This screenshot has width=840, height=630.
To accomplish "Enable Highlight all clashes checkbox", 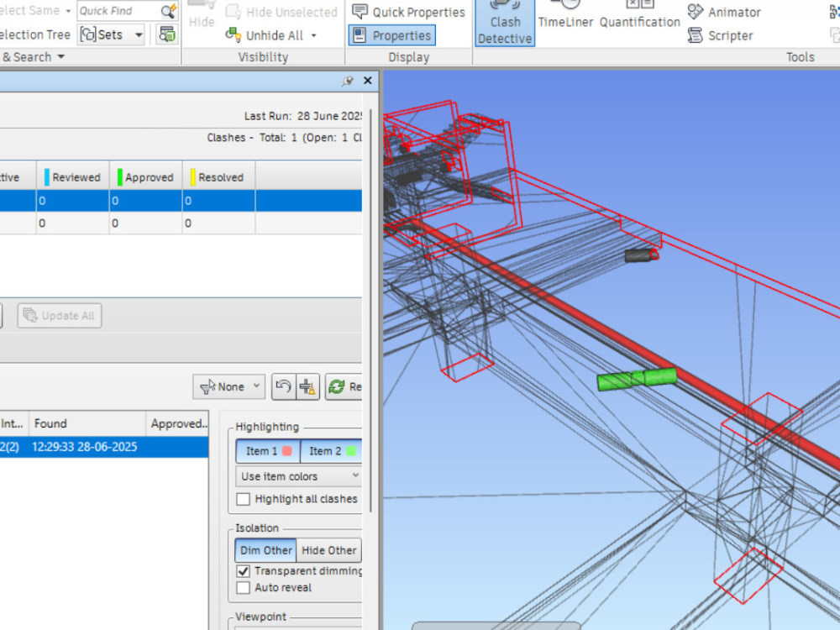I will click(243, 499).
